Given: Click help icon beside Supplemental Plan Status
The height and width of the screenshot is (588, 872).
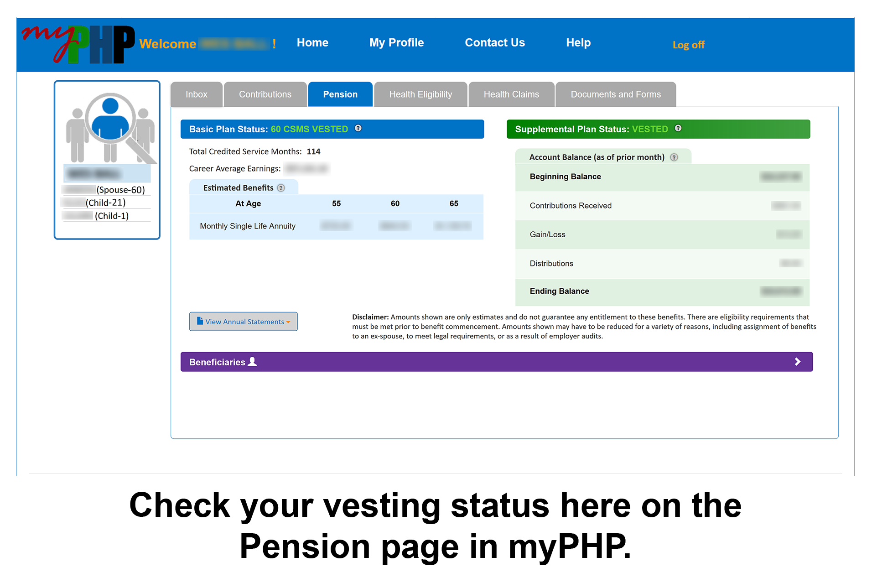Looking at the screenshot, I should click(x=678, y=128).
